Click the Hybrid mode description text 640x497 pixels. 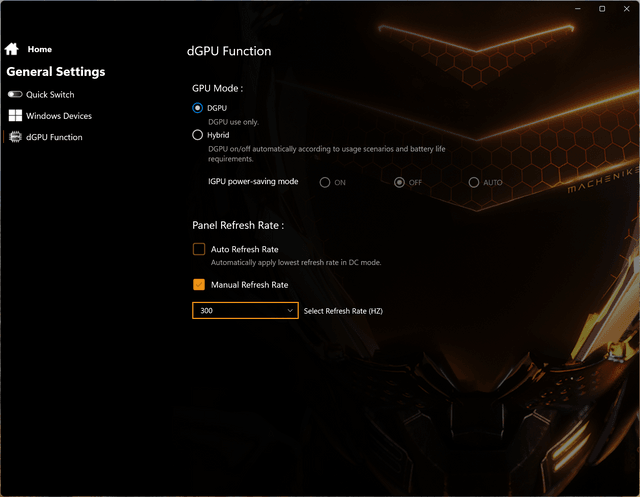327,154
